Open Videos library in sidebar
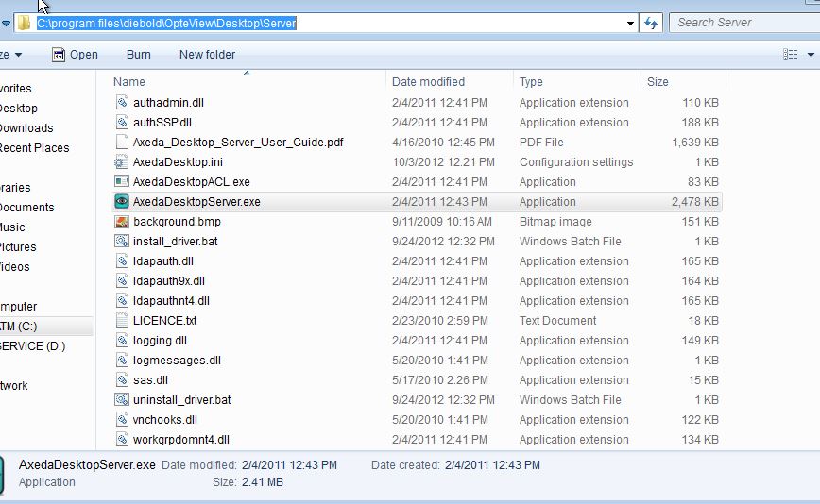 [x=15, y=267]
